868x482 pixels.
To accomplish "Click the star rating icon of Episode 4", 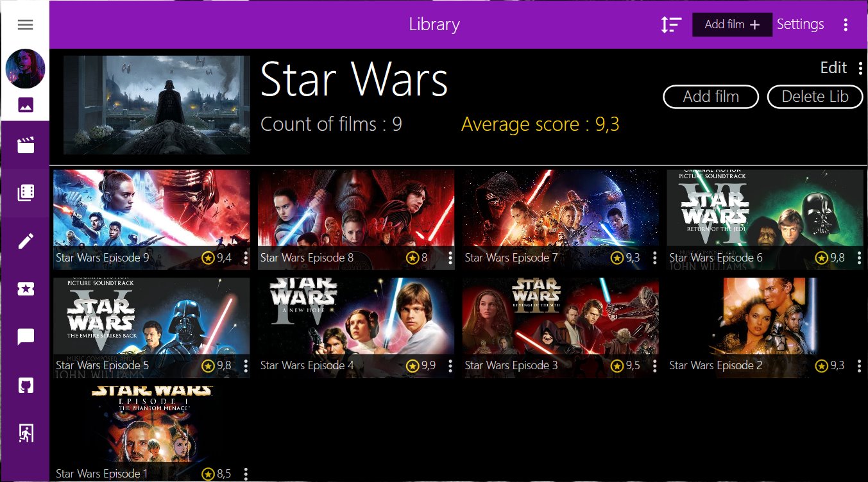I will 413,365.
